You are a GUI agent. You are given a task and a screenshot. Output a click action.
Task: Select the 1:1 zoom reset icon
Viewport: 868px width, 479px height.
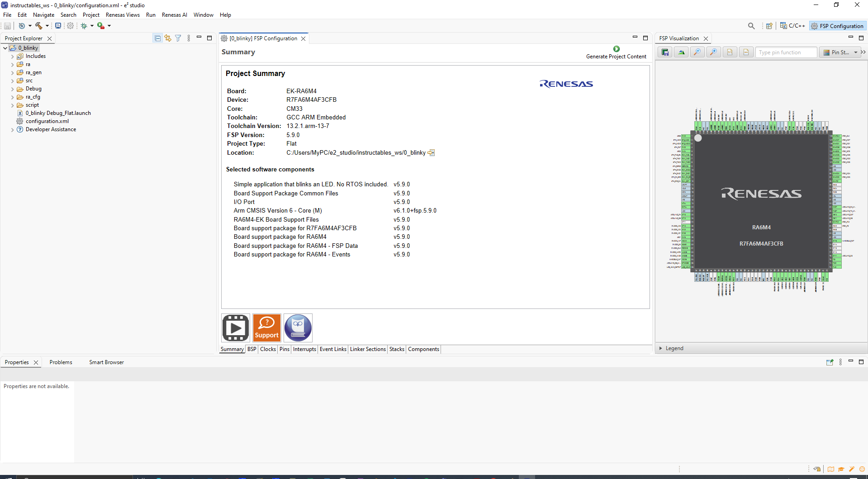[x=730, y=52]
